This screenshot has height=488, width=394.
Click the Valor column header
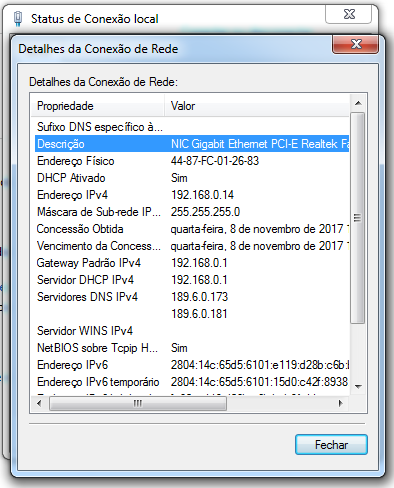257,106
